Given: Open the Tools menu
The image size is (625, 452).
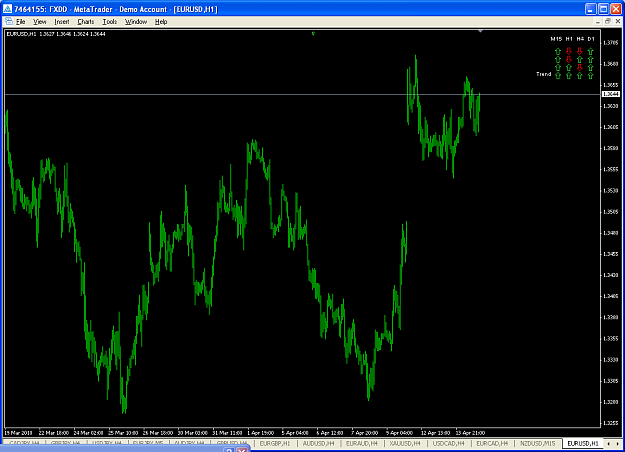Looking at the screenshot, I should (x=110, y=22).
